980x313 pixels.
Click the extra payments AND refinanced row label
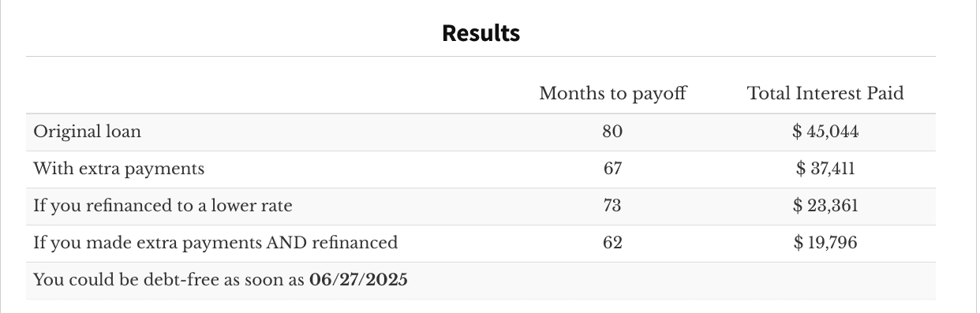(x=215, y=243)
